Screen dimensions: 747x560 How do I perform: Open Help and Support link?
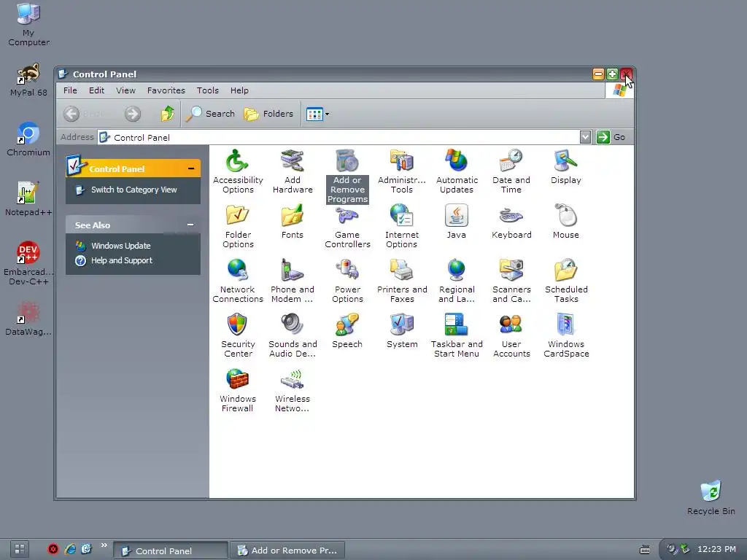click(122, 260)
